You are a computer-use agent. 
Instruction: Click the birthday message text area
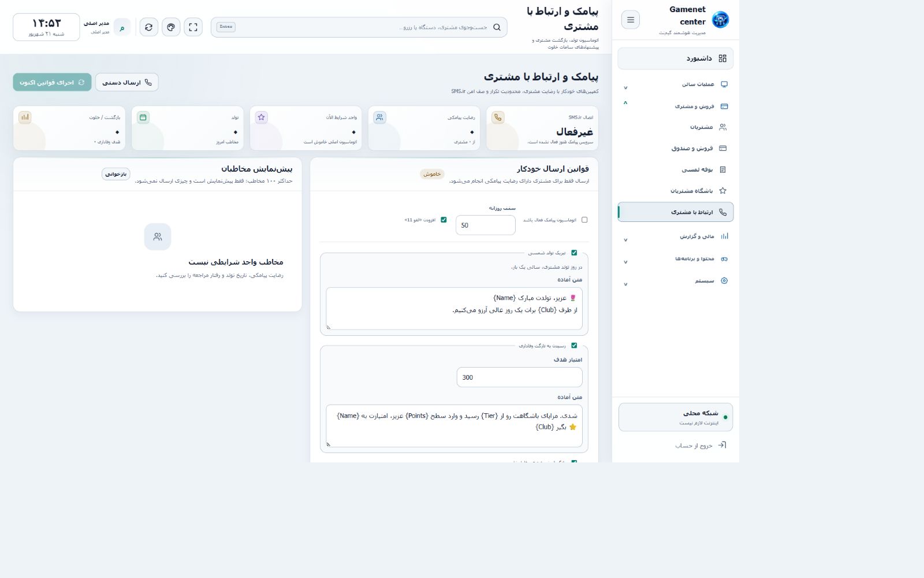[x=454, y=309]
